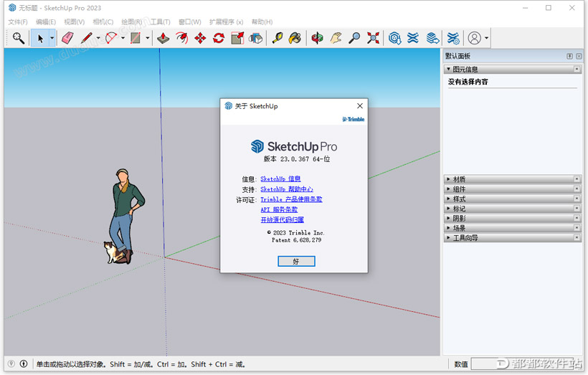Screen dimensions: 588x375
Task: Open the 工具(T) menu
Action: click(x=161, y=22)
